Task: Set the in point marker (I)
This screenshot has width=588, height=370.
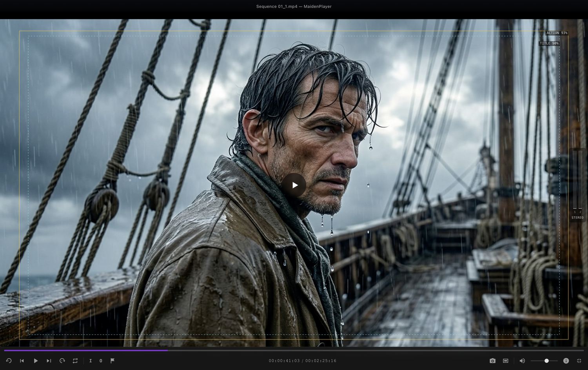Action: (x=91, y=361)
